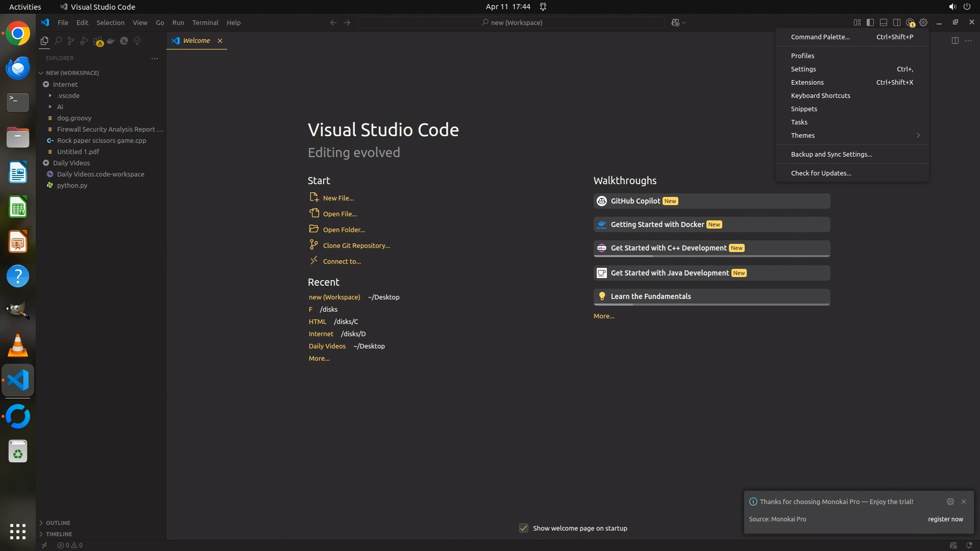980x551 pixels.
Task: Expand the OUTLINE section
Action: [x=58, y=523]
